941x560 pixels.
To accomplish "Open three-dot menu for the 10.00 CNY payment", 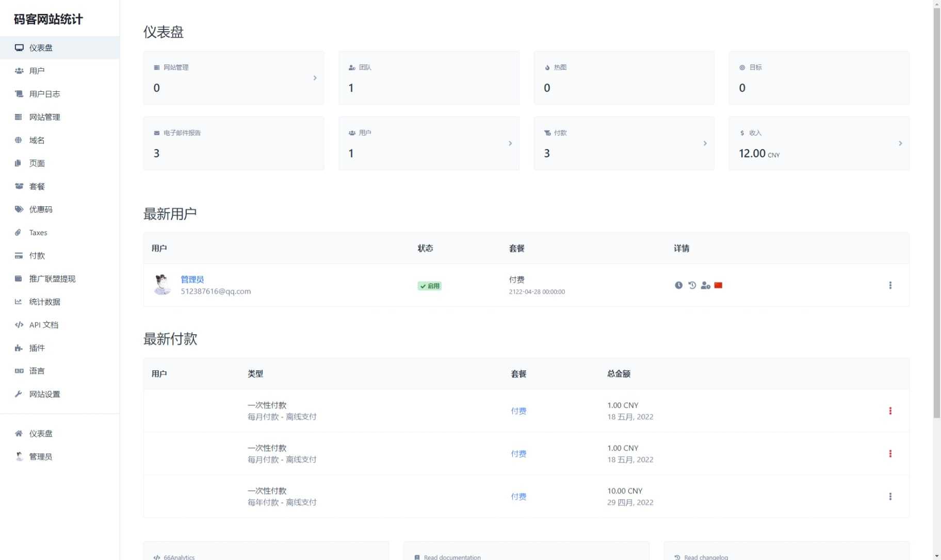I will pos(890,497).
